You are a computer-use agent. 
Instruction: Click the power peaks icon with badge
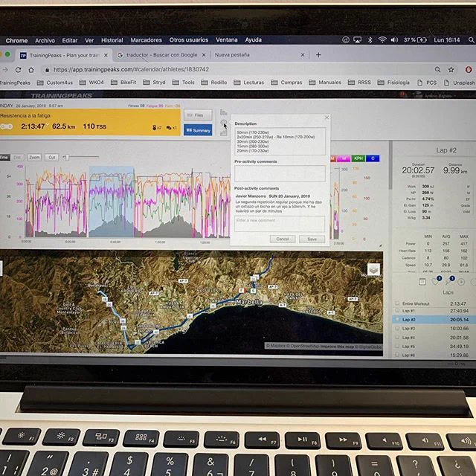tap(449, 281)
